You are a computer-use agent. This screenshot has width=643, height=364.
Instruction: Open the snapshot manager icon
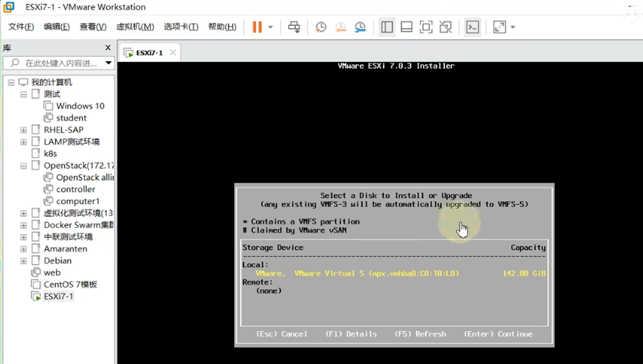(x=360, y=27)
